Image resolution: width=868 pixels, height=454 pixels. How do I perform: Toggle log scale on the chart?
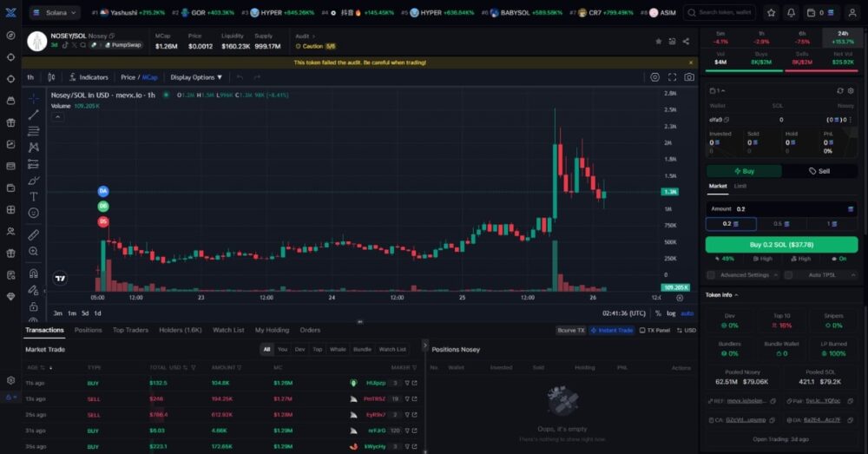click(x=671, y=313)
